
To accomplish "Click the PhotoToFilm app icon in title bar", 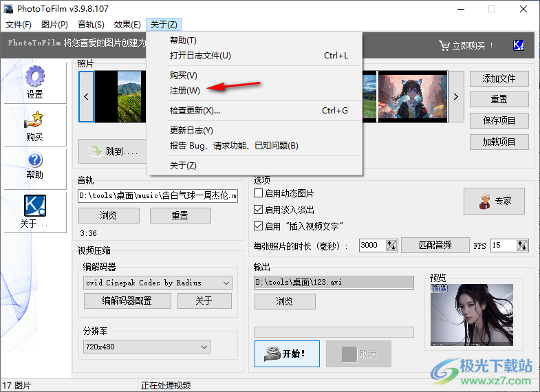I will (8, 9).
